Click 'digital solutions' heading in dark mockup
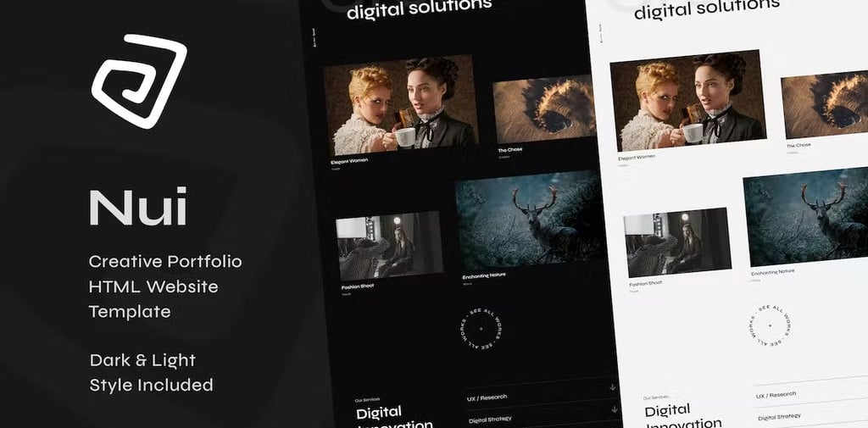The width and height of the screenshot is (868, 428). click(x=419, y=8)
